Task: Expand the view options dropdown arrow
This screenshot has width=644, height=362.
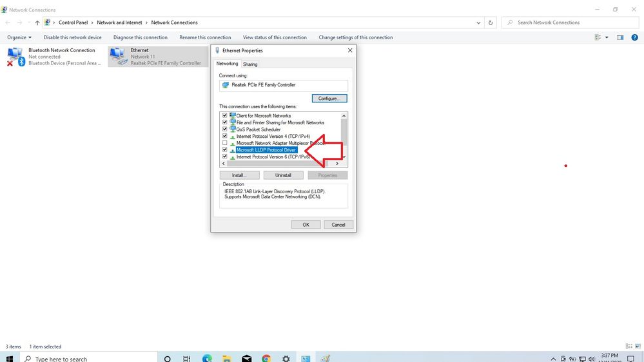Action: 607,37
